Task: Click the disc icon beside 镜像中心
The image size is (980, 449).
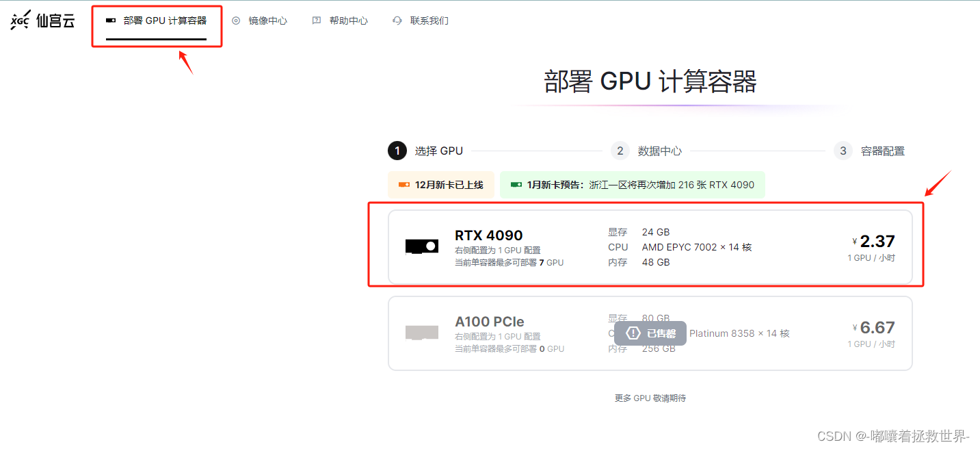Action: [x=236, y=21]
